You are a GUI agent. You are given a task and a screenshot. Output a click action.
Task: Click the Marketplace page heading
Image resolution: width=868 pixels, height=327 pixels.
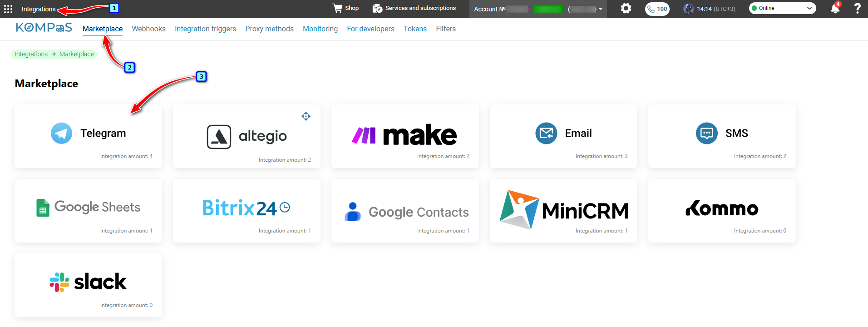[46, 84]
